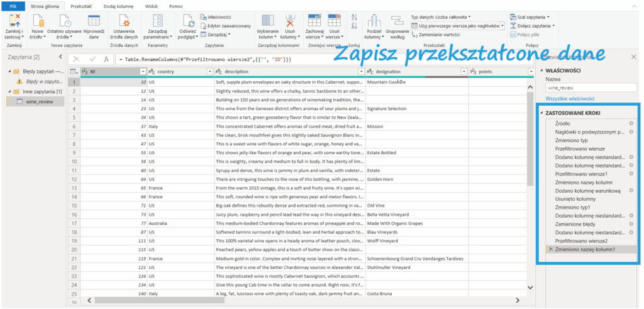The height and width of the screenshot is (309, 644).
Task: Click the Zamknij i zastosuj icon
Action: pos(13,20)
